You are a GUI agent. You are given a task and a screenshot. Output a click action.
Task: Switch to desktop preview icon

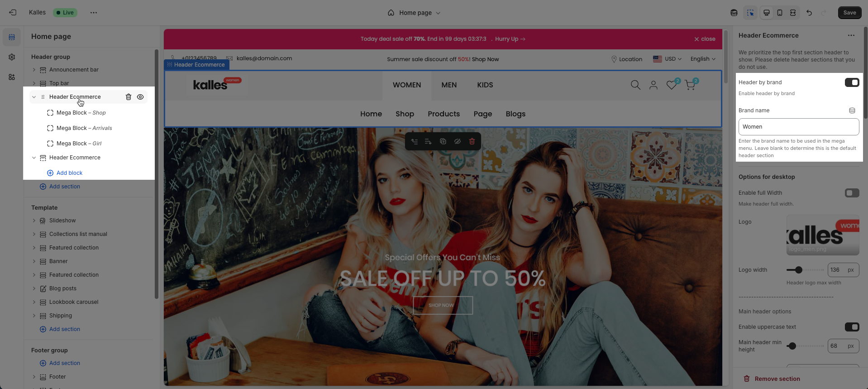click(x=767, y=13)
